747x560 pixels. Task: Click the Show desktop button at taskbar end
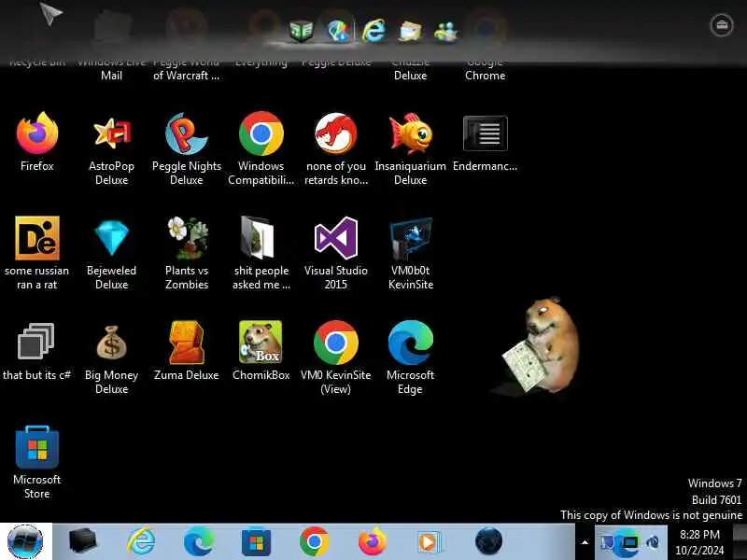740,542
